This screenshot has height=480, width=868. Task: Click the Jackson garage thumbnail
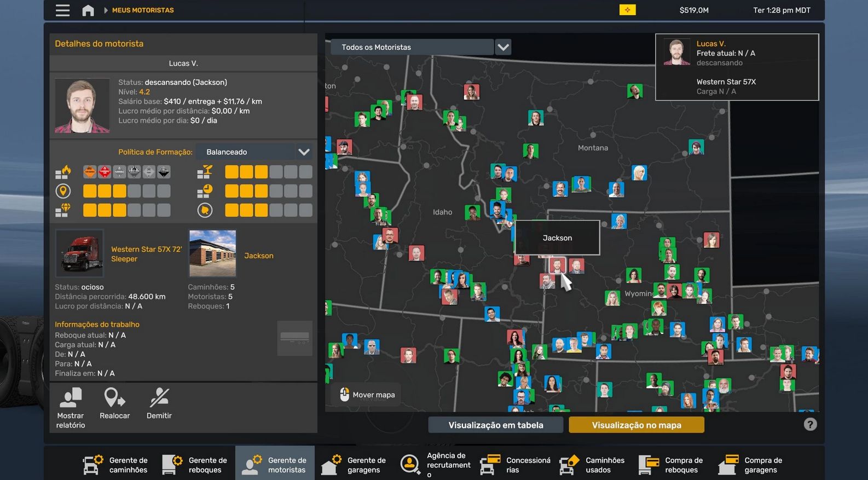click(x=212, y=253)
